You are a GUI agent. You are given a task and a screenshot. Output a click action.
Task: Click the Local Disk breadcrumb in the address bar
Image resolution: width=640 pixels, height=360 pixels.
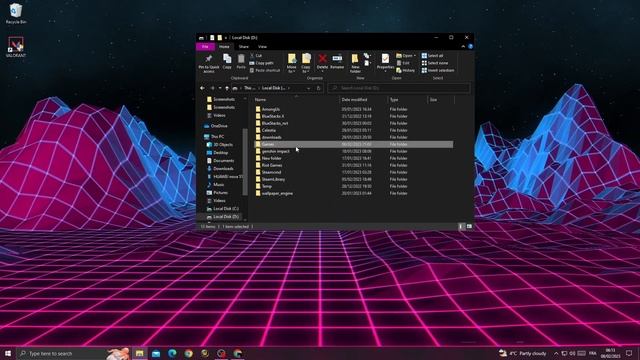[273, 88]
